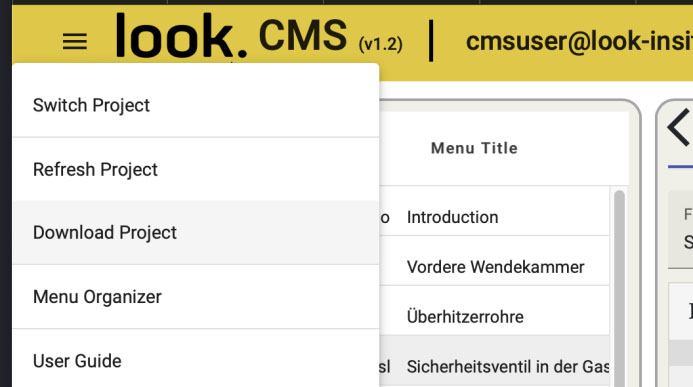The width and height of the screenshot is (693, 387).
Task: Select the Introduction row
Action: tap(494, 217)
